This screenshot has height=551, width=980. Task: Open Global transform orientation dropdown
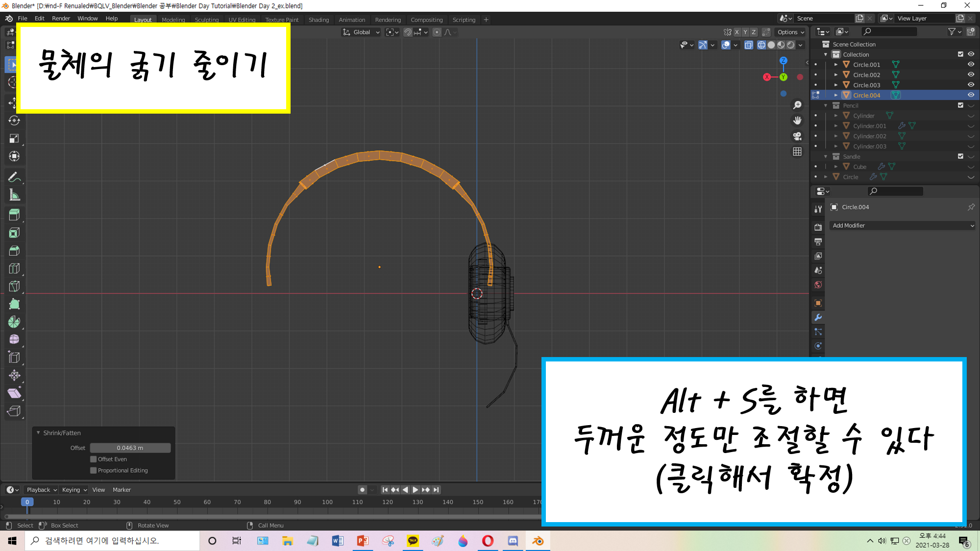[361, 32]
